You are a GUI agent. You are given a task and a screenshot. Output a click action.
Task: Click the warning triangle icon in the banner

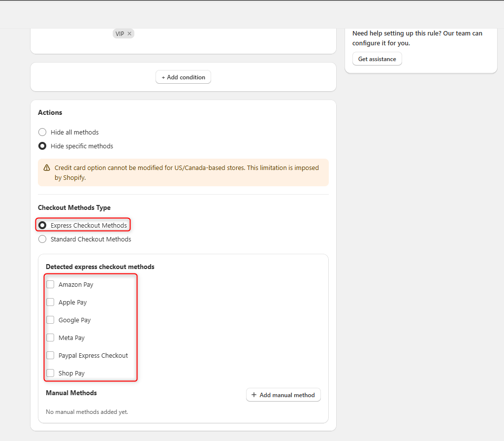[47, 168]
